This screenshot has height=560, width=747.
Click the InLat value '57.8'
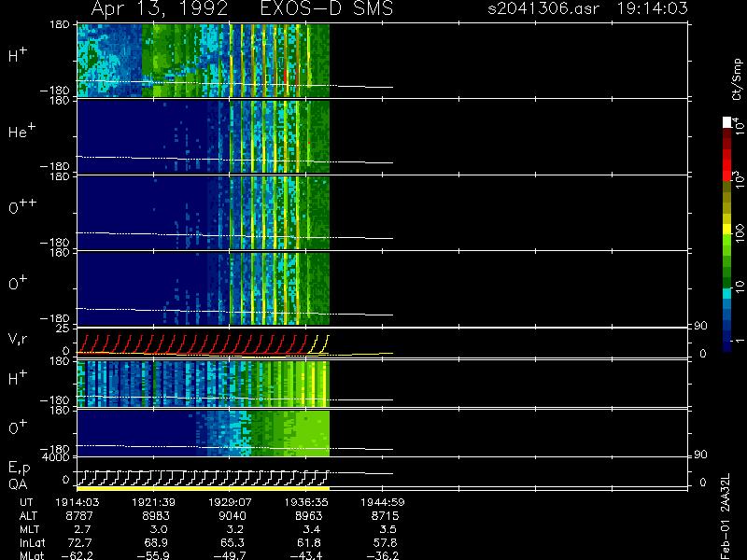pos(385,542)
